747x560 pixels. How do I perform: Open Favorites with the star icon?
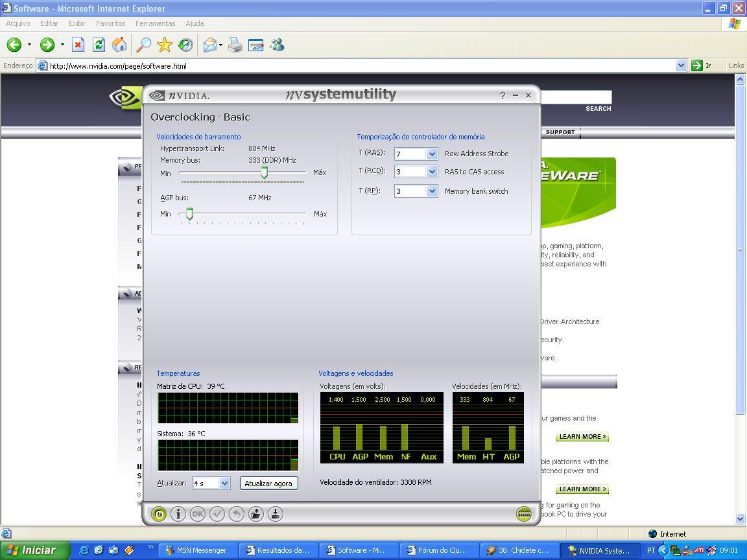pyautogui.click(x=164, y=45)
